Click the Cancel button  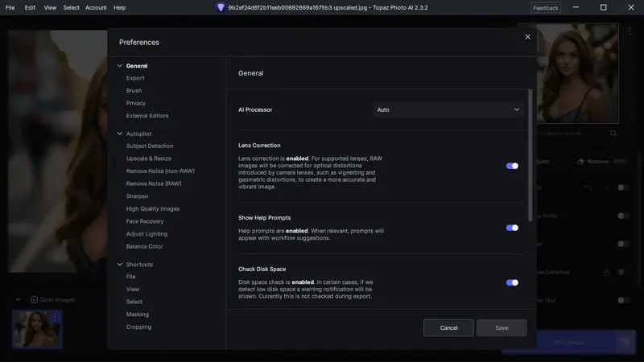point(448,327)
